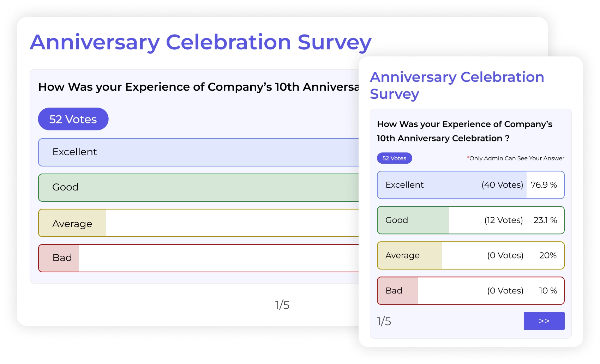Image resolution: width=600 pixels, height=364 pixels.
Task: Click the 'Only Admin Can See Your Answer' note
Action: (x=516, y=158)
